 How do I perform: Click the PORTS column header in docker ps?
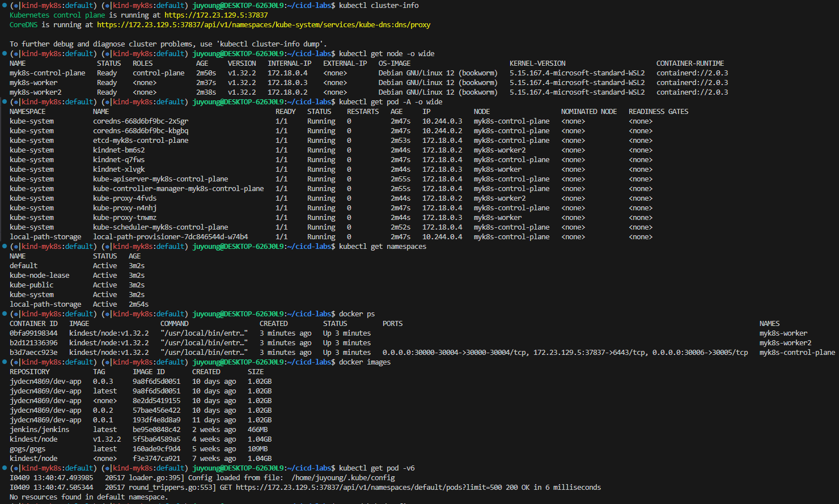(x=393, y=324)
